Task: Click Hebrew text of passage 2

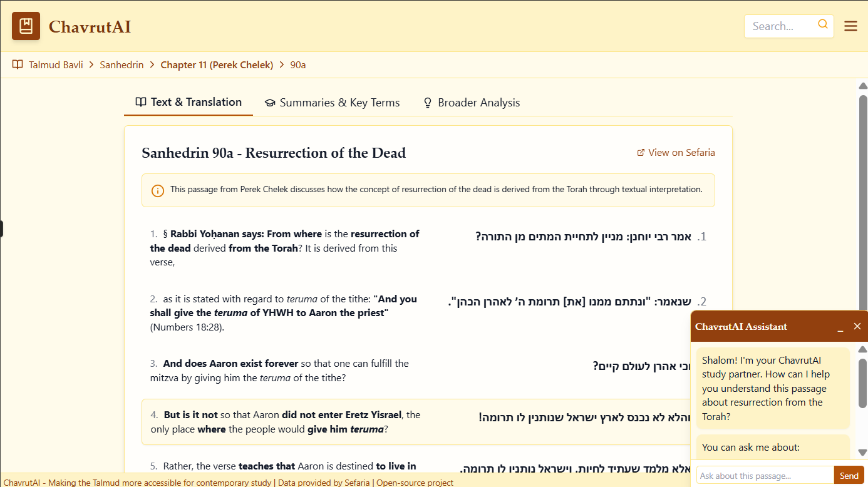Action: [570, 302]
